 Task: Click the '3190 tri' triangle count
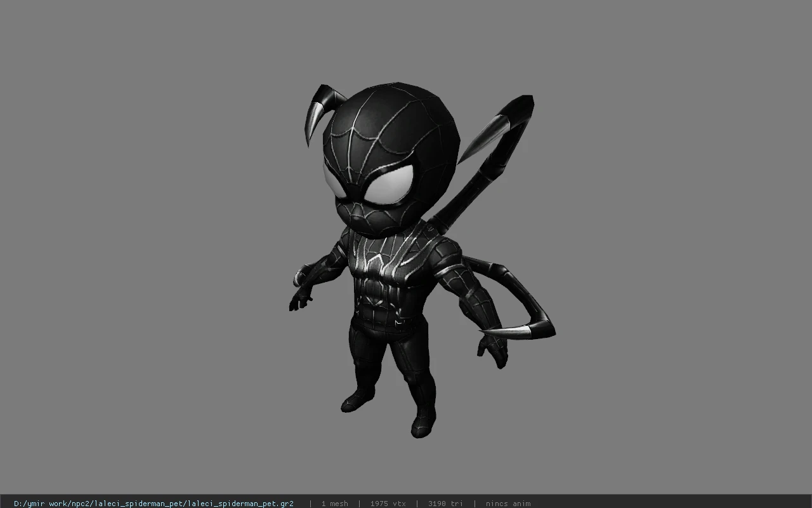coord(445,504)
